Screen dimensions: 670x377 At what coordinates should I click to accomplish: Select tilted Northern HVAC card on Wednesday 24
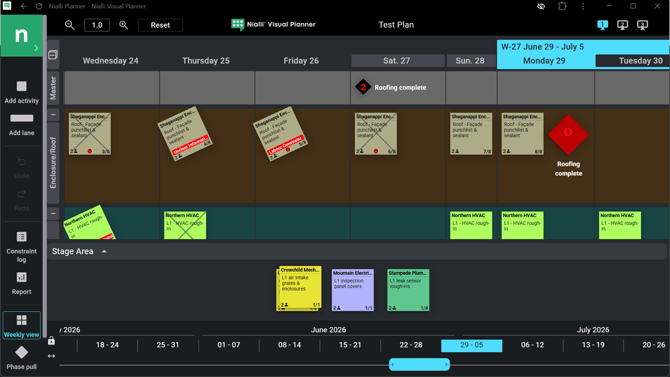(x=90, y=224)
